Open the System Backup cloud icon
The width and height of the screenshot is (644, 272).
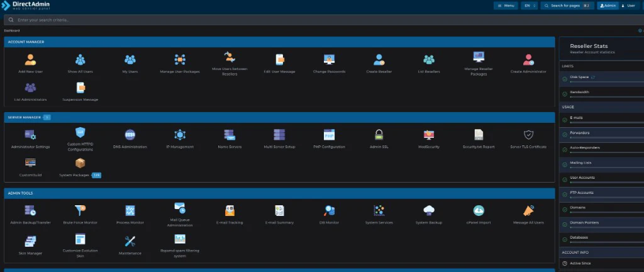(429, 211)
